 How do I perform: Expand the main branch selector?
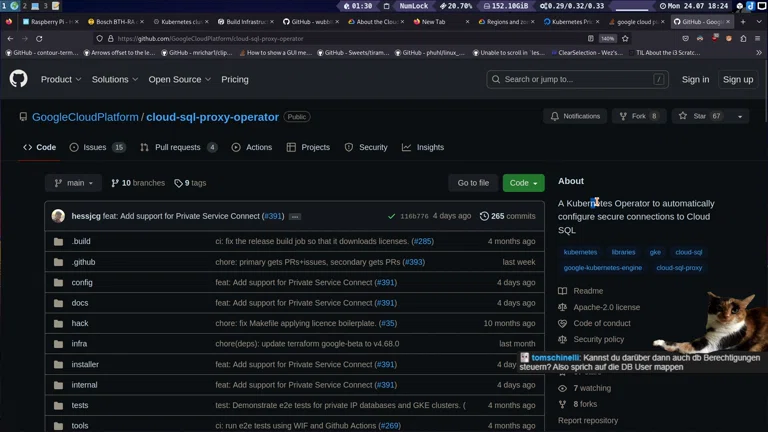coord(73,183)
